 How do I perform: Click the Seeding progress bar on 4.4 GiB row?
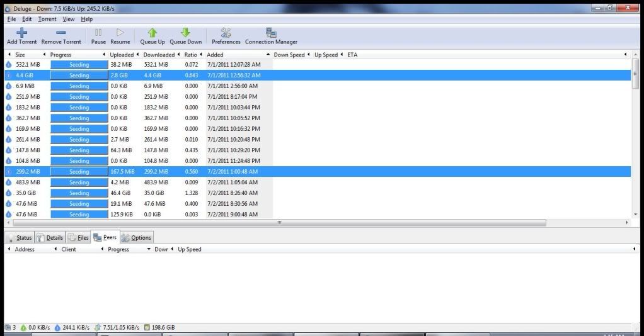[x=79, y=76]
